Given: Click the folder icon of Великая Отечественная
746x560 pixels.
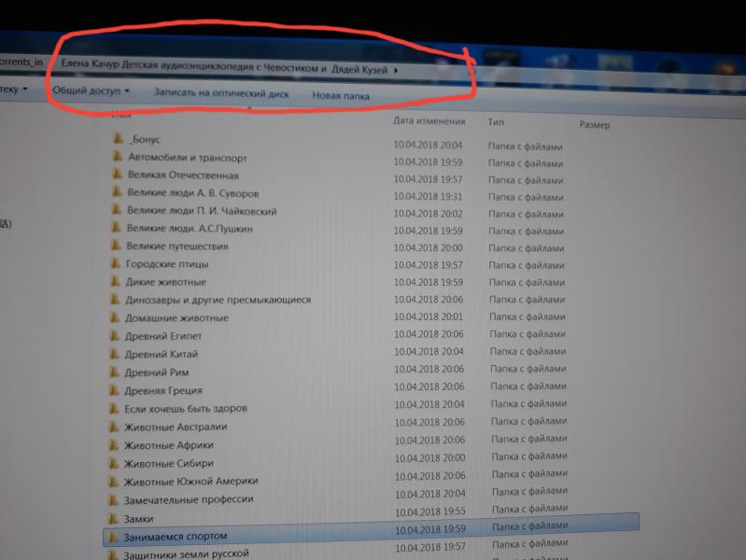Looking at the screenshot, I should pos(117,175).
